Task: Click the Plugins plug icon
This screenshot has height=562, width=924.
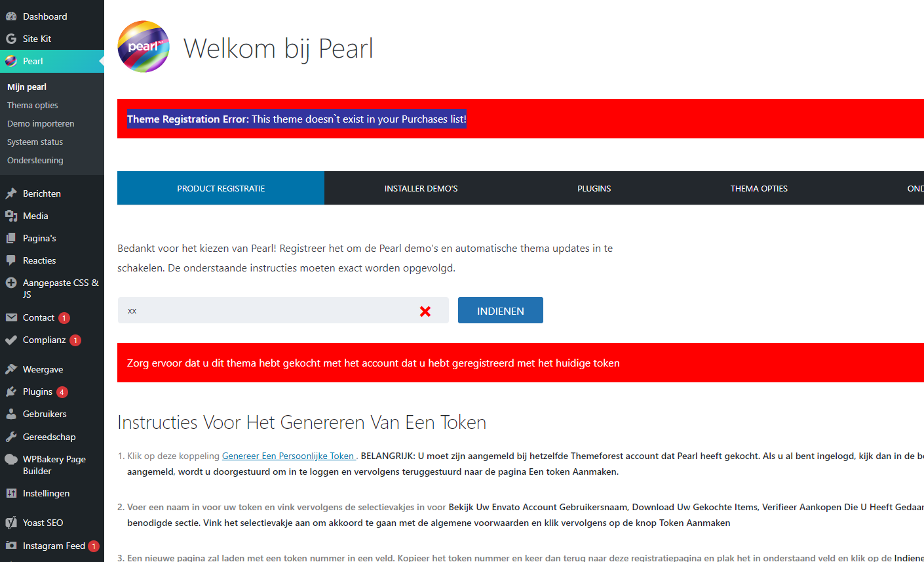Action: [11, 391]
